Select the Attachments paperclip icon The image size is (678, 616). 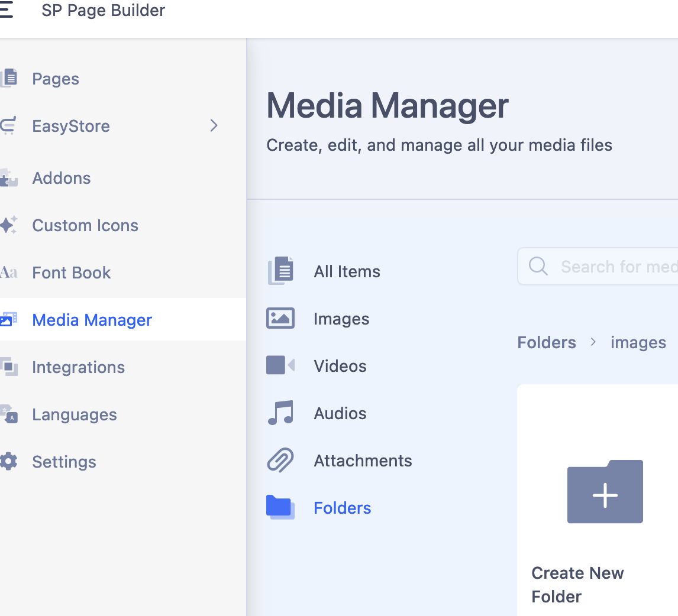(x=280, y=460)
